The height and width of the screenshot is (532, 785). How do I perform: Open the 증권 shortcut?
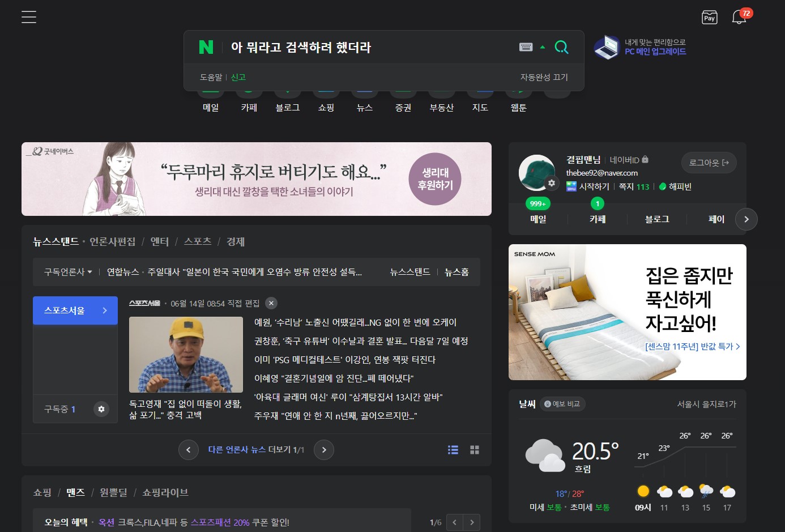tap(403, 107)
